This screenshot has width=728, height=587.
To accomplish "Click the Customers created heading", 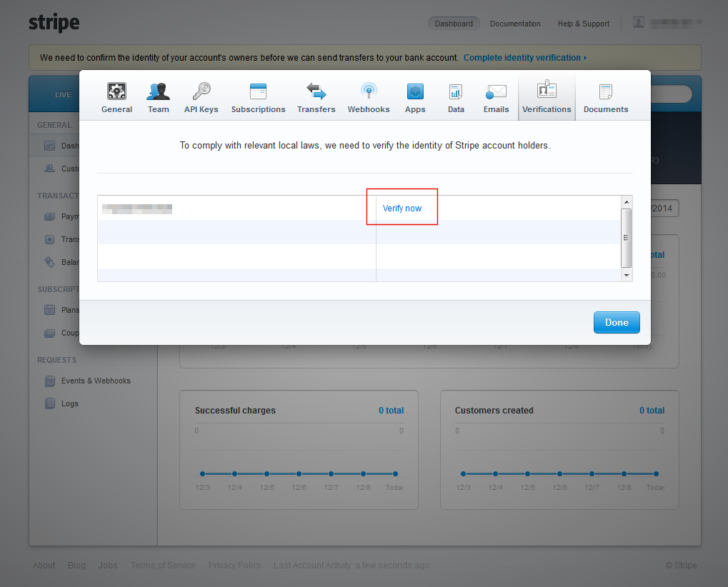I will 494,410.
